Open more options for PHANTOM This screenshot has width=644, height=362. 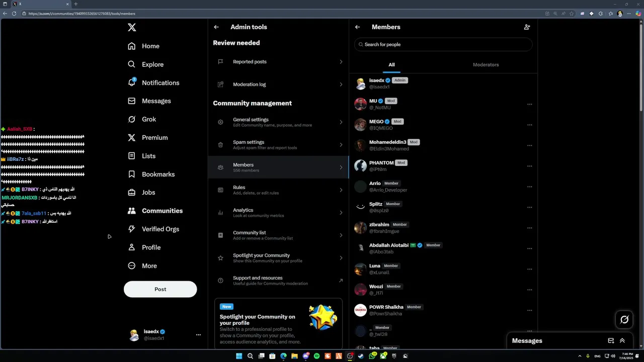click(529, 166)
